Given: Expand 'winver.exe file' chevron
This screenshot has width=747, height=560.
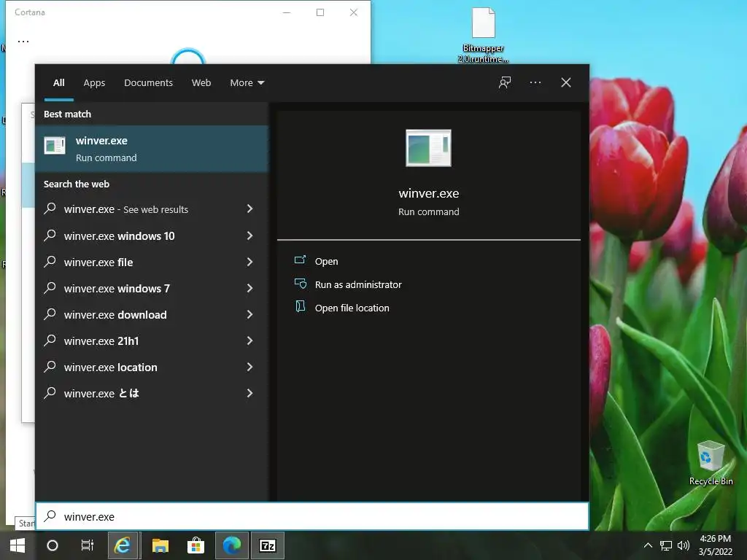Looking at the screenshot, I should point(249,262).
